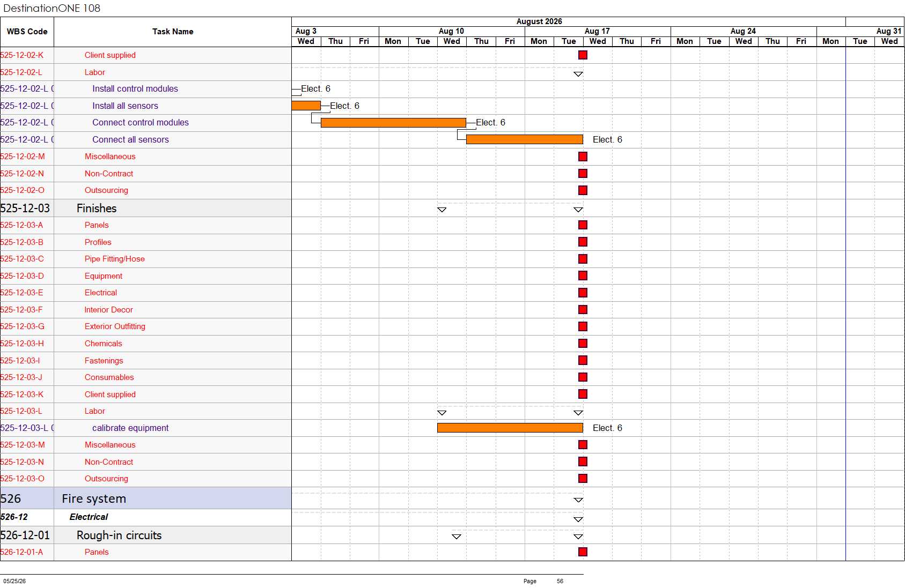
Task: Click the WBS Code column header
Action: click(27, 32)
